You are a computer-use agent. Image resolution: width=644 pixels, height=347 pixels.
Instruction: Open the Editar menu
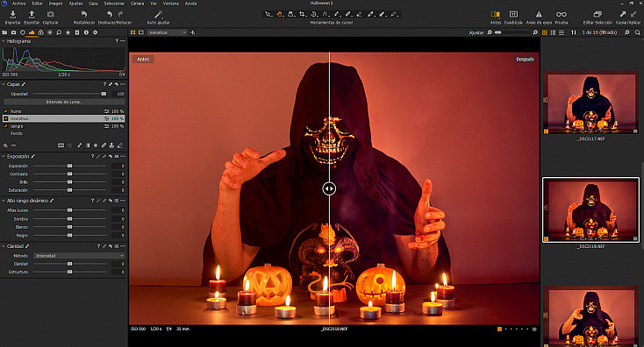[38, 4]
